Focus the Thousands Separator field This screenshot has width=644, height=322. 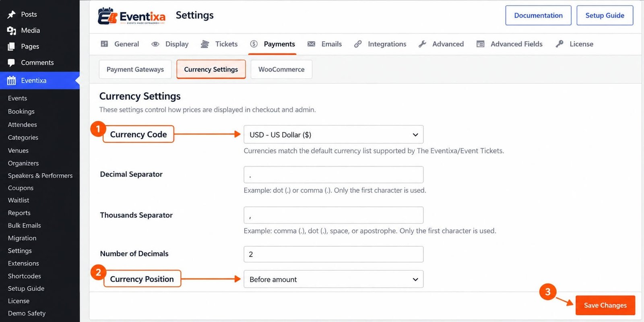coord(333,215)
